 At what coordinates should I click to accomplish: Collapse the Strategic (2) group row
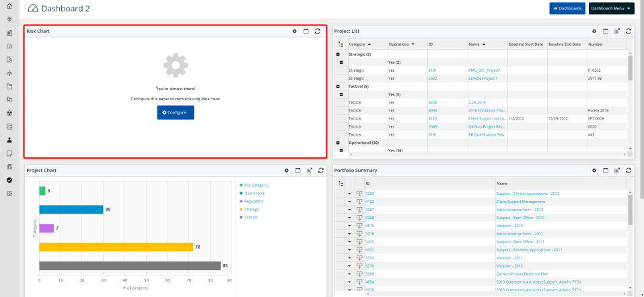tap(338, 54)
